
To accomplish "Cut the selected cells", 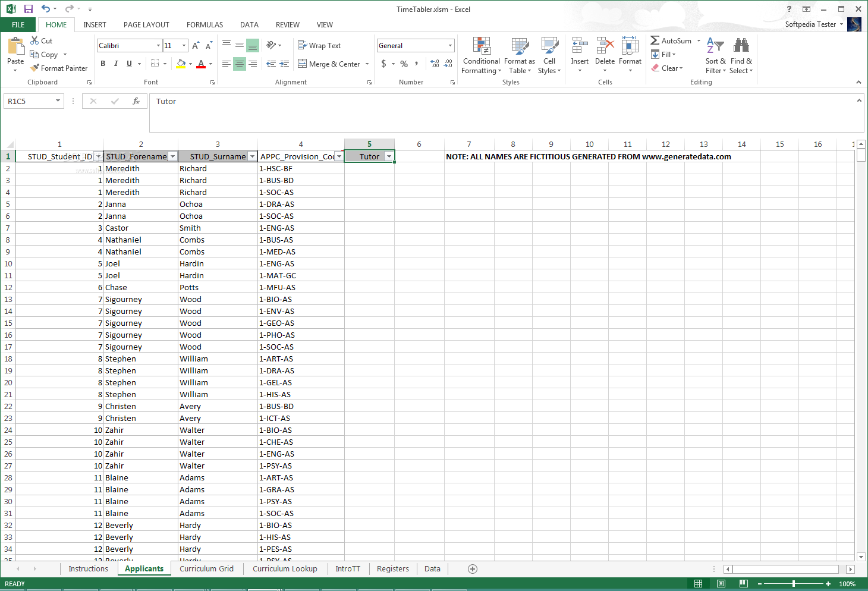I will (42, 40).
